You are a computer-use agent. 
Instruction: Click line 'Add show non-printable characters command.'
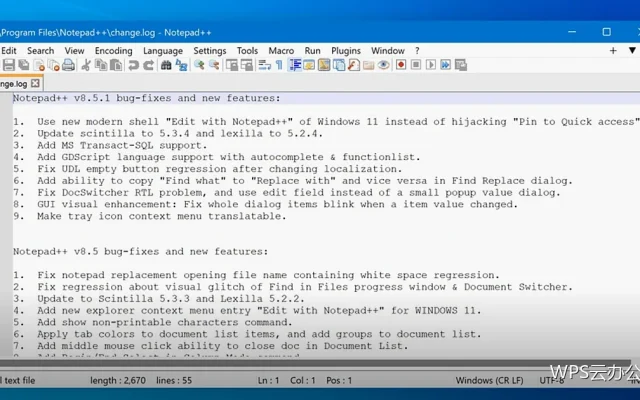tap(165, 322)
